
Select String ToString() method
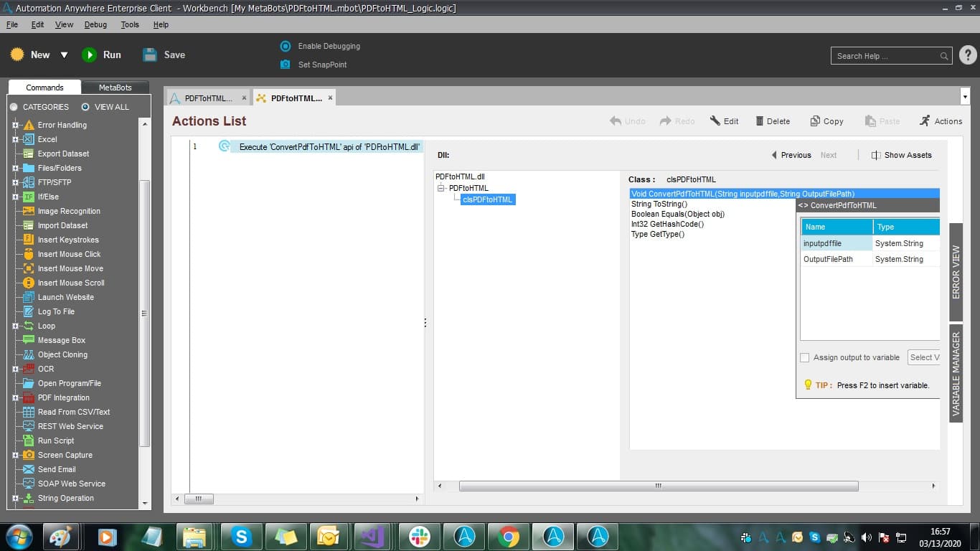point(659,204)
